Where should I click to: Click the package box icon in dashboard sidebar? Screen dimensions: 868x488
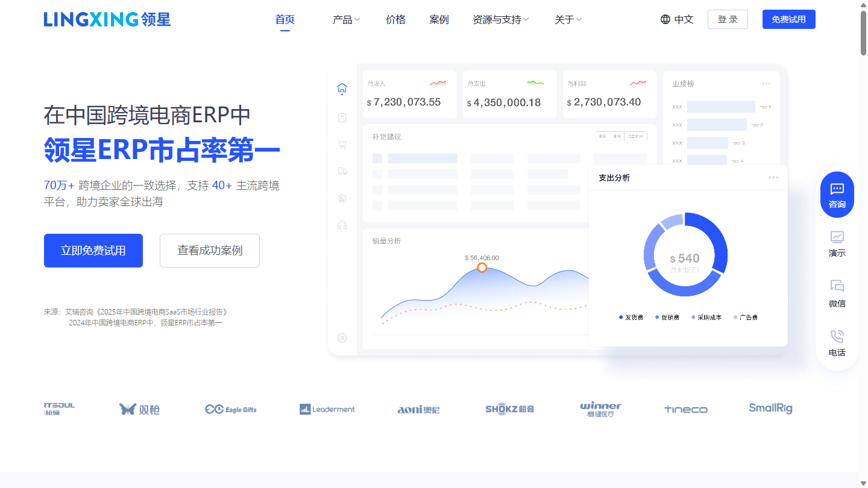342,118
